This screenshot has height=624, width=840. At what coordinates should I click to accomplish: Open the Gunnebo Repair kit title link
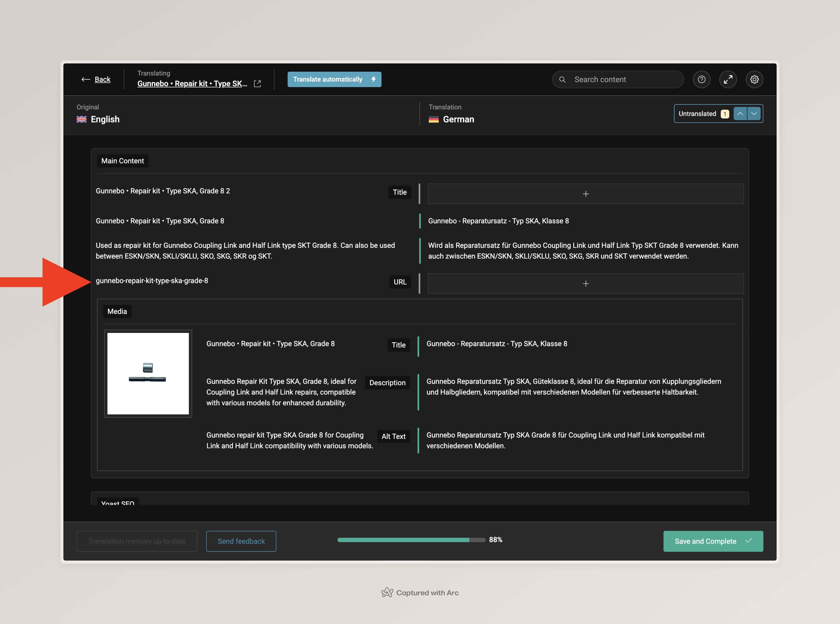[192, 83]
